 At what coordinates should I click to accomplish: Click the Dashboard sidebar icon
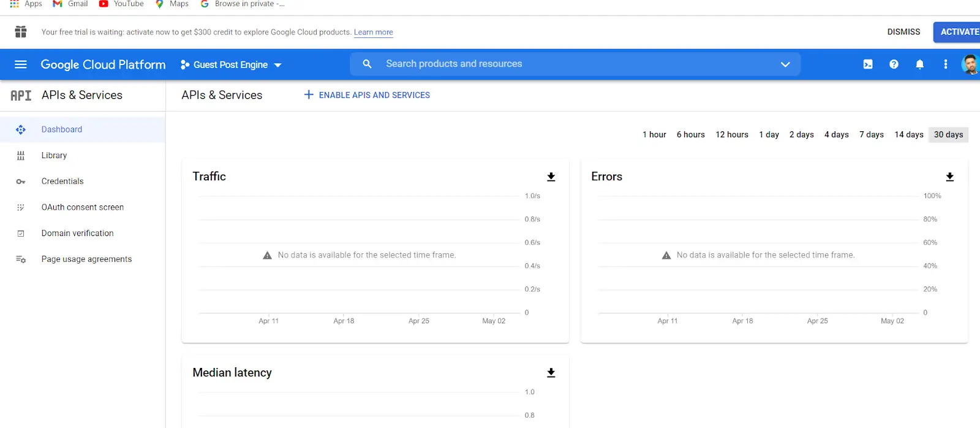pyautogui.click(x=21, y=129)
